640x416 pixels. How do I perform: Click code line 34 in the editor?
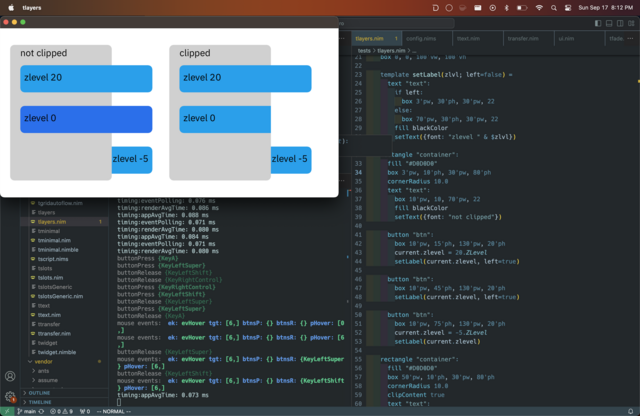(439, 172)
